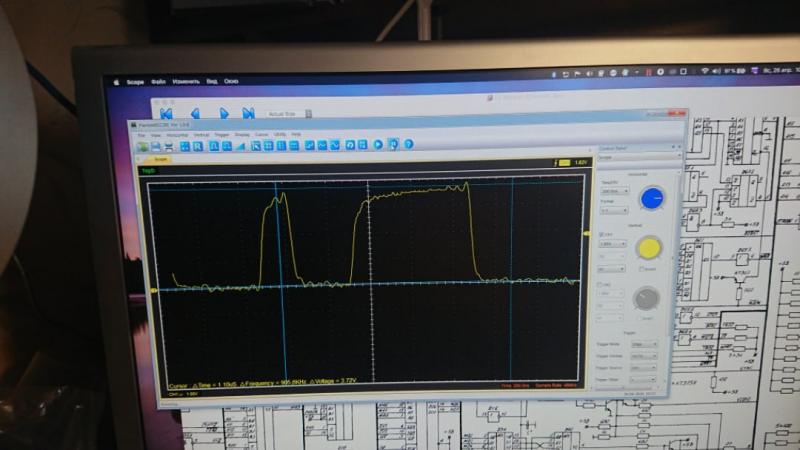Toggle the CH1 channel checkbox
This screenshot has width=800, height=450.
(x=602, y=234)
